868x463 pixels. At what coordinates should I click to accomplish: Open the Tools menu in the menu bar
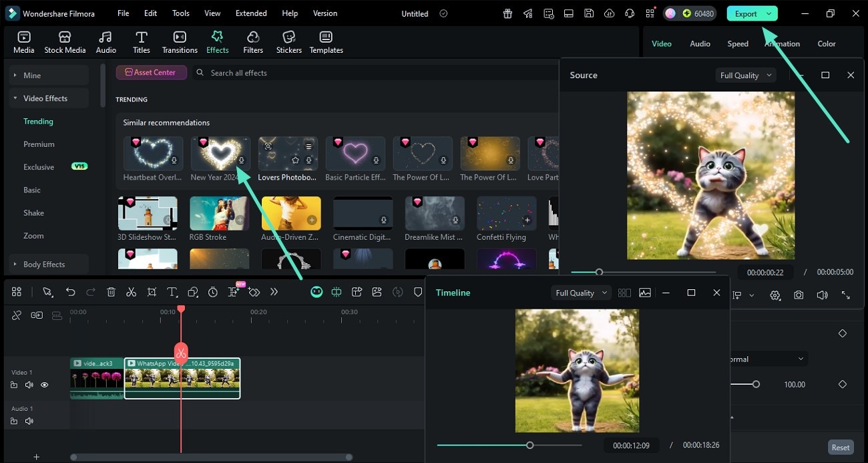point(180,13)
